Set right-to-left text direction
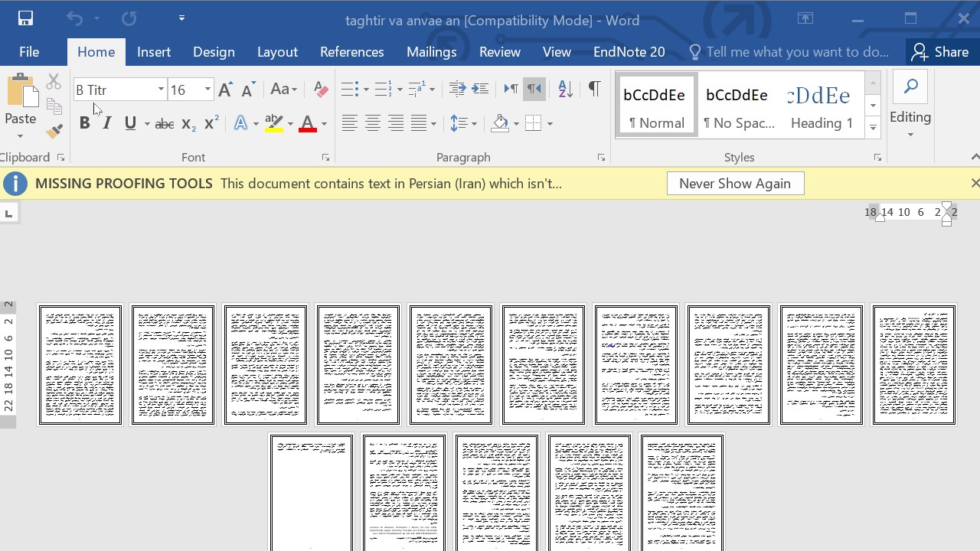 [534, 90]
